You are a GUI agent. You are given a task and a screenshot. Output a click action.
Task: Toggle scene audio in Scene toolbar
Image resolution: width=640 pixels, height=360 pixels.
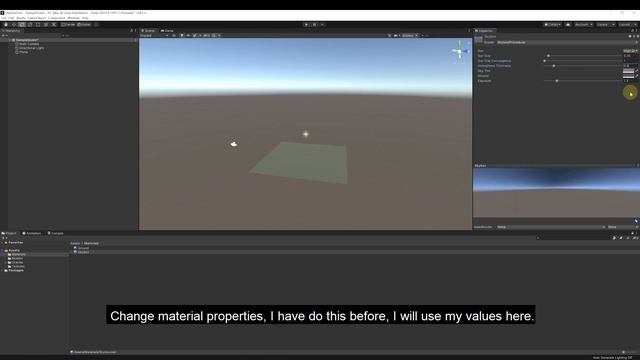click(188, 36)
